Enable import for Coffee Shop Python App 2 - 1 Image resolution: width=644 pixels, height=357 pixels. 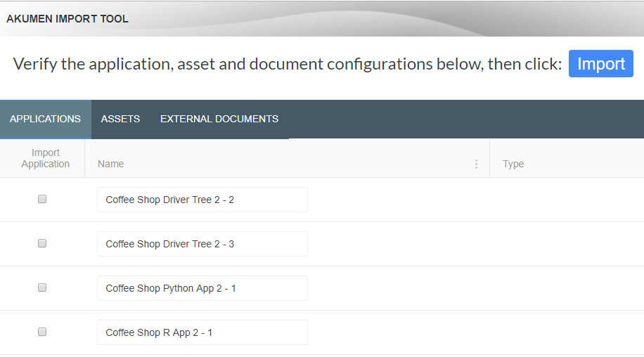point(42,288)
